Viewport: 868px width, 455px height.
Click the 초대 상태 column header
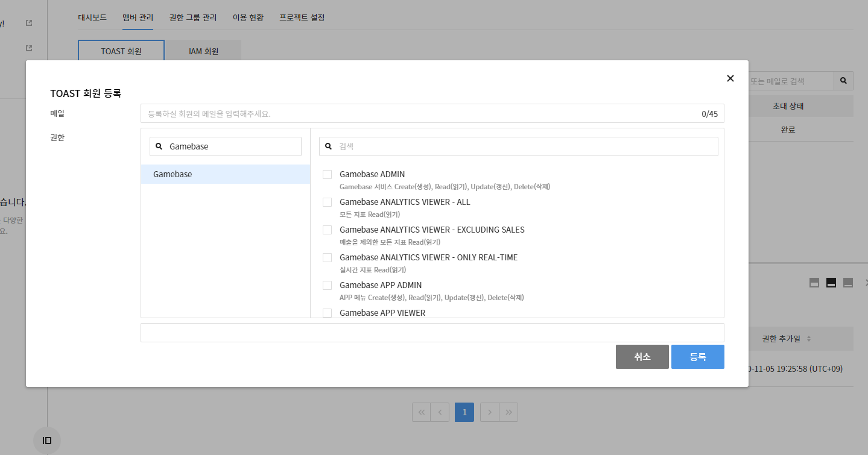pos(788,106)
